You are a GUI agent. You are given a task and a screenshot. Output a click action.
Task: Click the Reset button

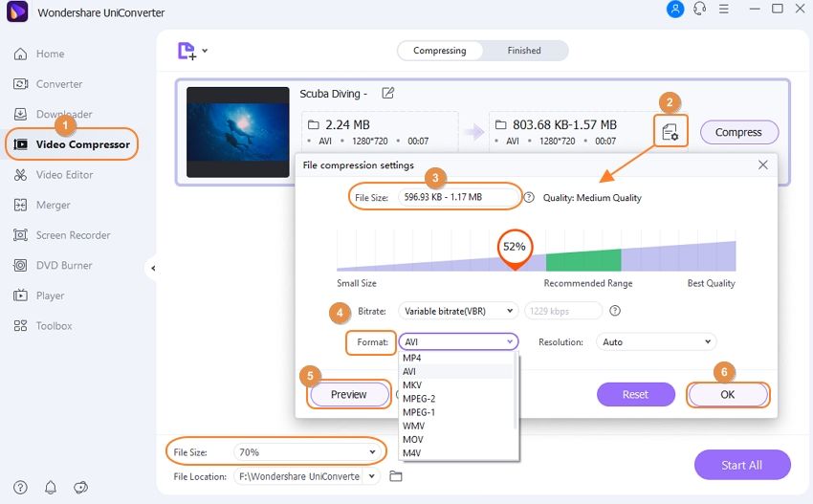(x=635, y=394)
